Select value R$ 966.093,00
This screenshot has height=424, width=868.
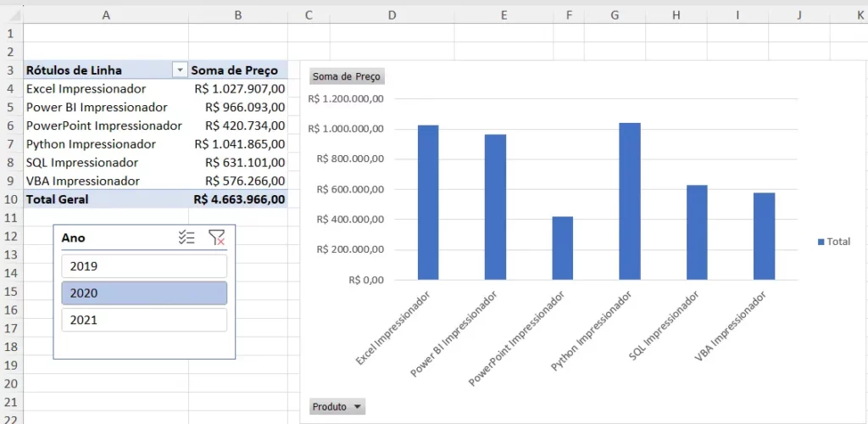coord(238,107)
